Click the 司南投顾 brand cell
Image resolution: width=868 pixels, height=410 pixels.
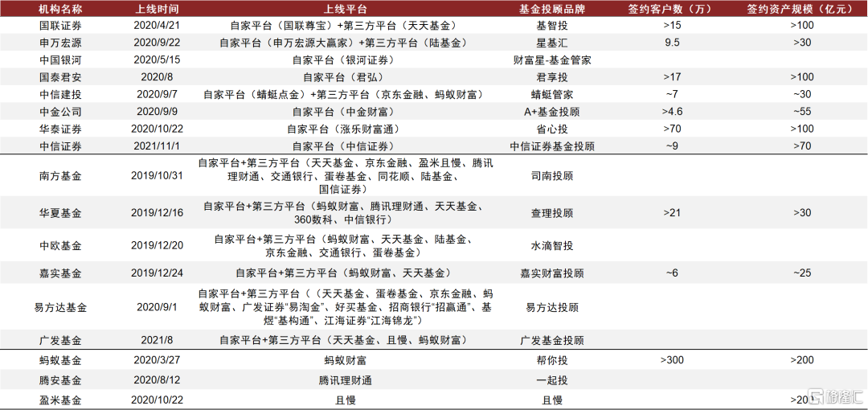pos(552,176)
